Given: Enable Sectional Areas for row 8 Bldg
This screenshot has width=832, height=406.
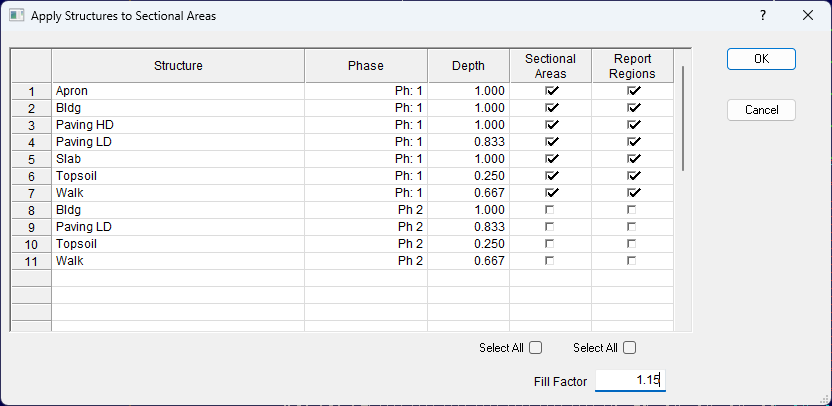Looking at the screenshot, I should coord(550,210).
